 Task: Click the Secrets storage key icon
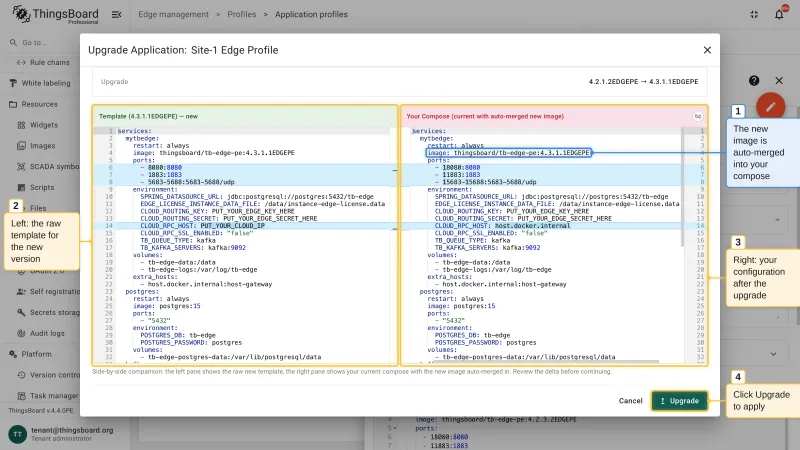click(x=21, y=312)
